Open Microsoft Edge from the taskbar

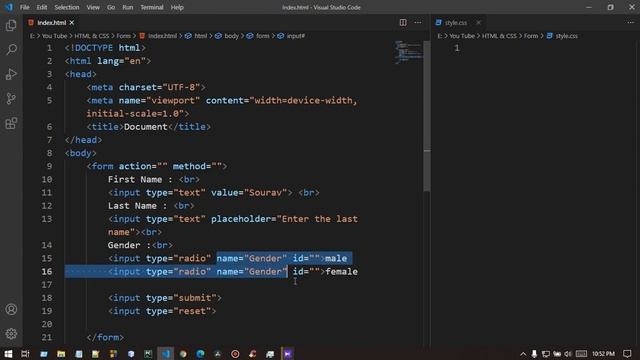pyautogui.click(x=200, y=354)
